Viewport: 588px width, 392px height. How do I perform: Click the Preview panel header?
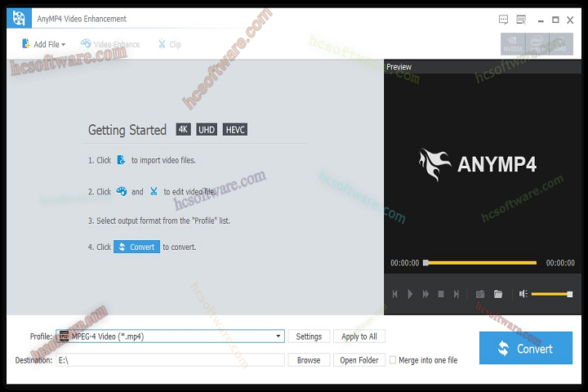click(x=483, y=67)
